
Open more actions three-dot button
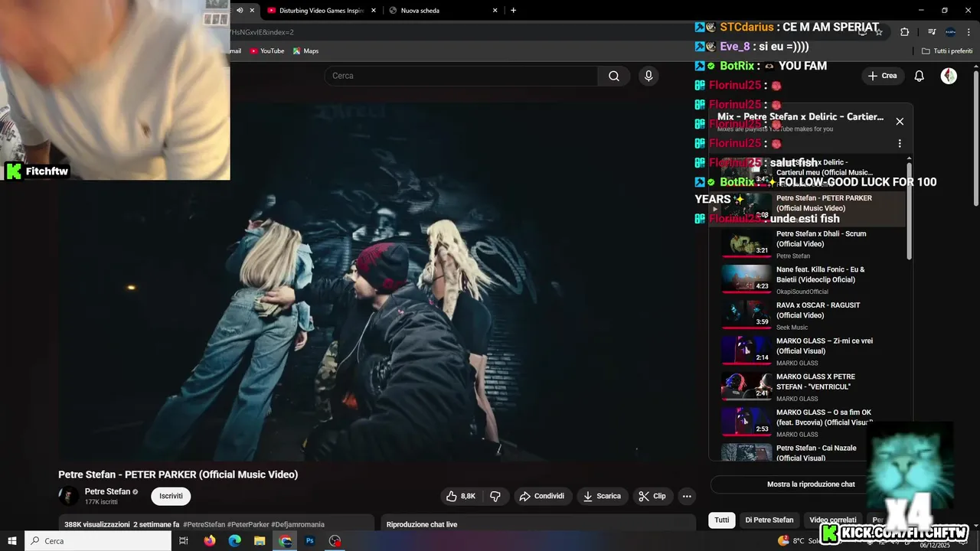click(687, 496)
